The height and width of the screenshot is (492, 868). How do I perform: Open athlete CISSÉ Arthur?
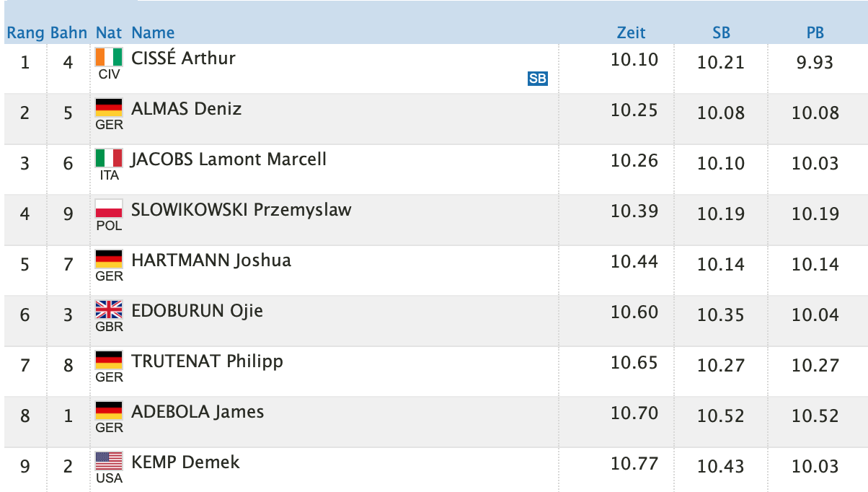click(183, 58)
